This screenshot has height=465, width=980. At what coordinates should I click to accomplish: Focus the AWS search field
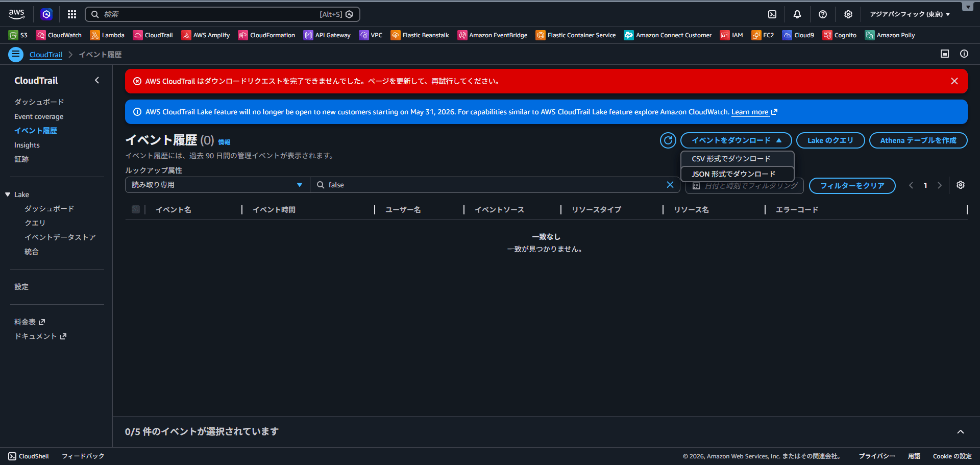[x=223, y=14]
